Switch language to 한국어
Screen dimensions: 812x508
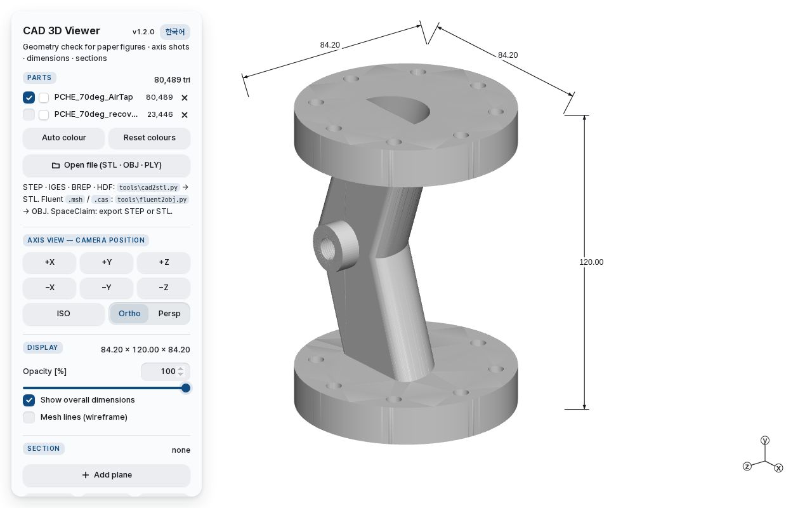(x=175, y=32)
